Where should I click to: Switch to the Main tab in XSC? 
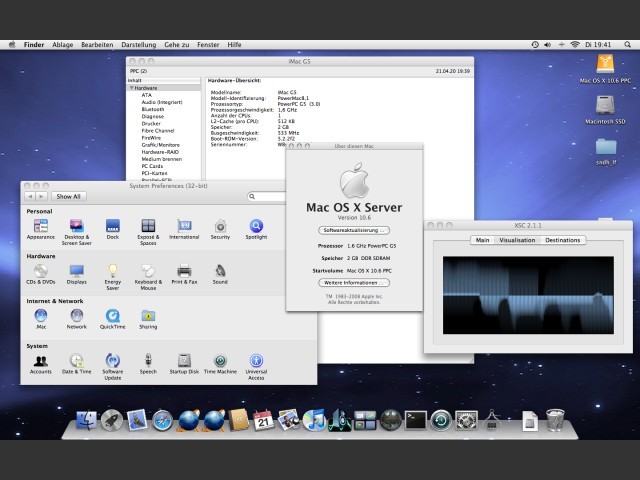(x=482, y=240)
